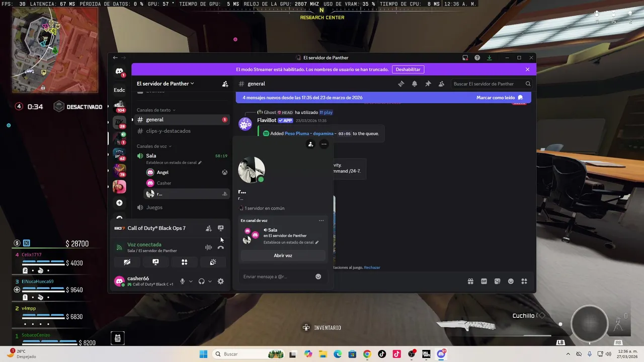644x362 pixels.
Task: Dismiss the Streamer mode banner
Action: (x=527, y=69)
